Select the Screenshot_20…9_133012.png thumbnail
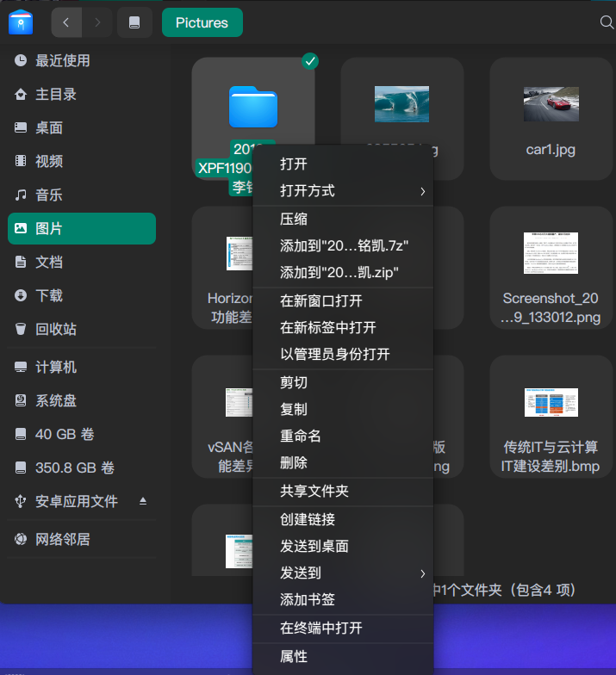Image resolution: width=616 pixels, height=675 pixels. 551,253
